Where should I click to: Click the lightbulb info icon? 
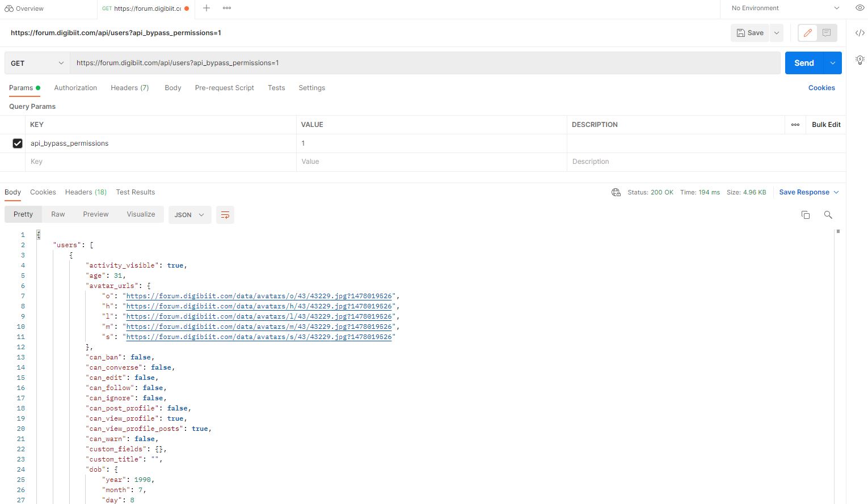click(860, 60)
